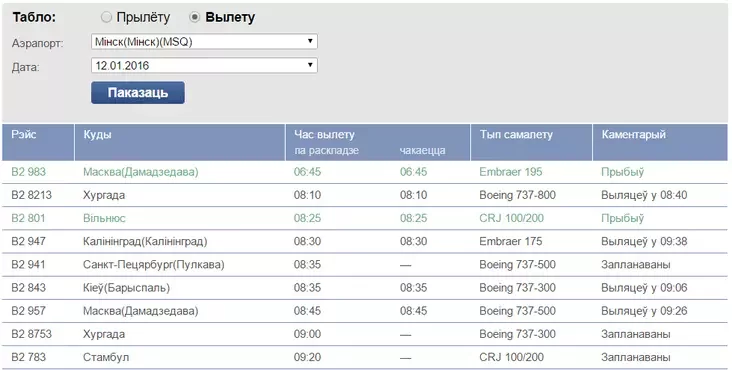Click flight number B2 8213

[31, 195]
